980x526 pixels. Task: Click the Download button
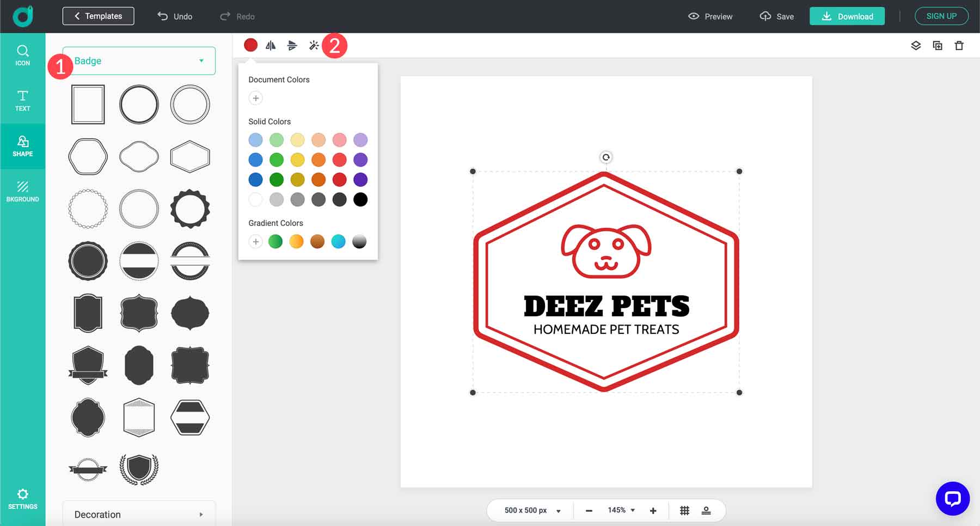[847, 16]
